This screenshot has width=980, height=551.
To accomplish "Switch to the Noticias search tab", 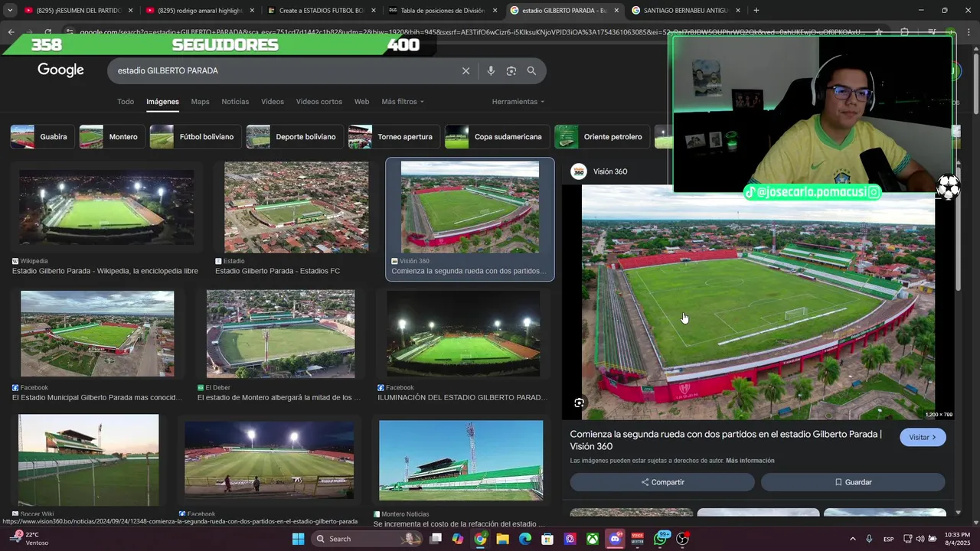I will (235, 102).
